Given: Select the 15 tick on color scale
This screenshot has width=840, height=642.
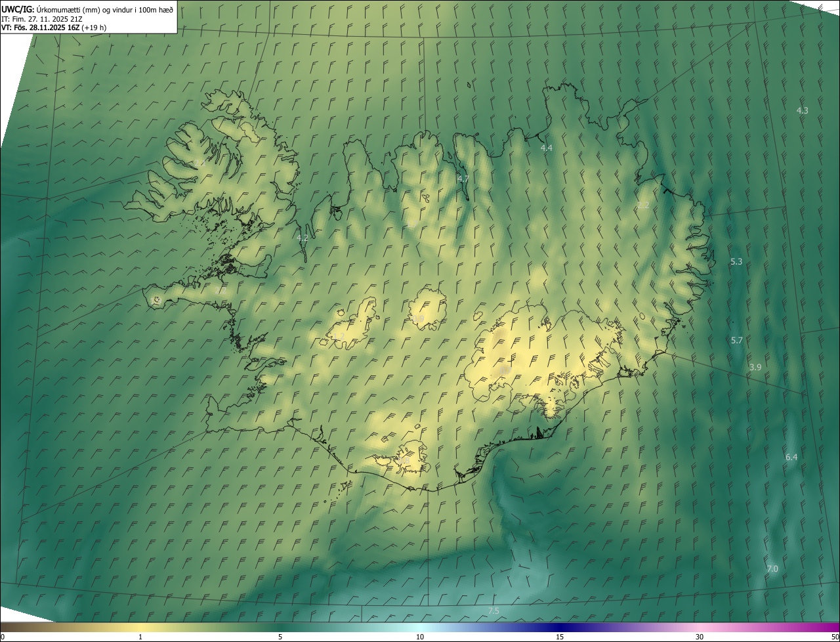Looking at the screenshot, I should 560,637.
